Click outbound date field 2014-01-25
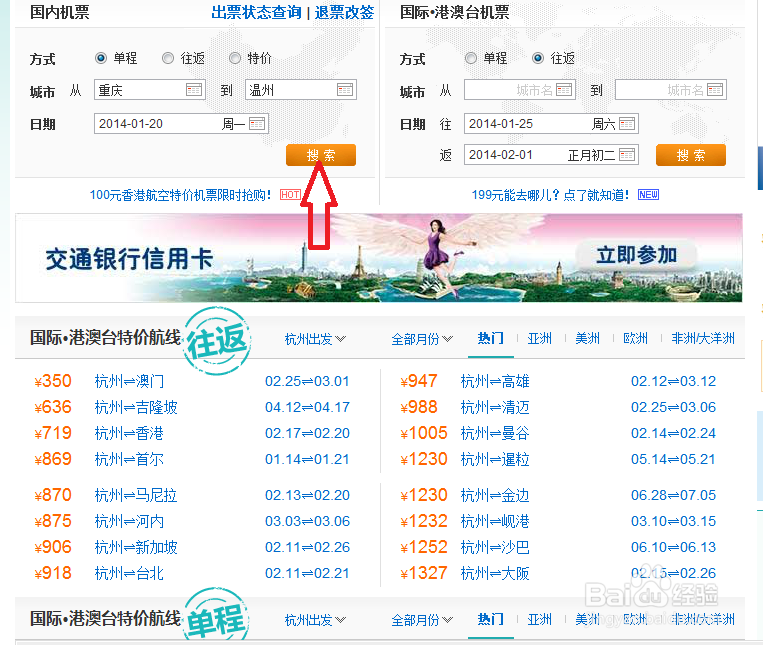This screenshot has height=645, width=763. point(551,124)
